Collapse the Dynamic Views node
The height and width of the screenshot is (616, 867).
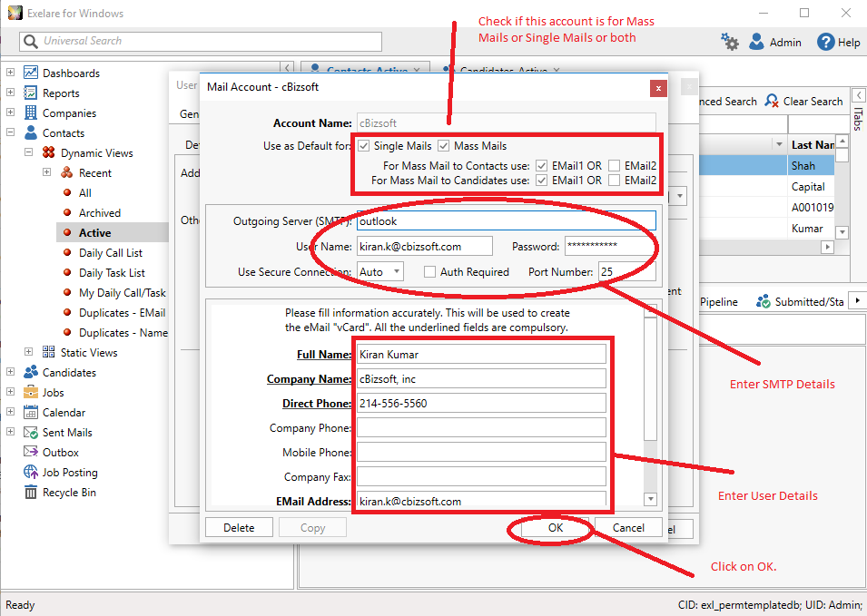click(x=29, y=152)
